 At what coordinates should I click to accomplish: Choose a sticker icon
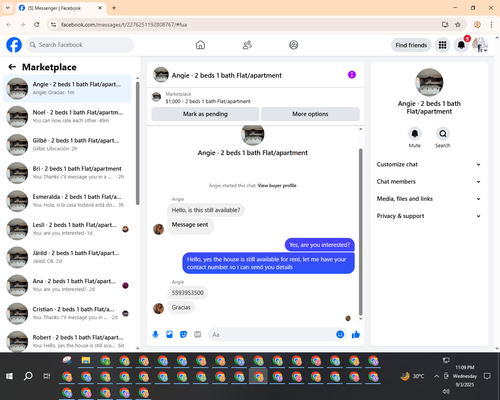(183, 334)
